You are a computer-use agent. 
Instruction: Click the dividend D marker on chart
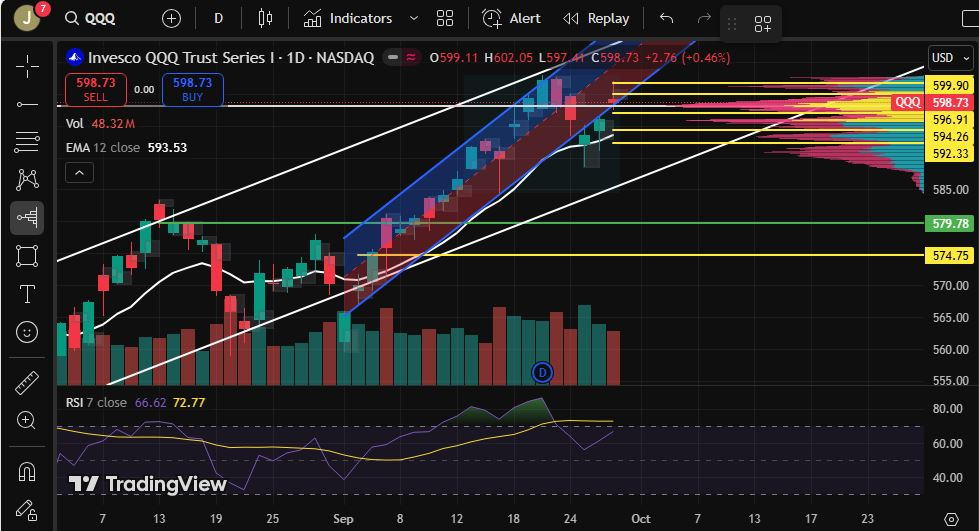point(542,372)
